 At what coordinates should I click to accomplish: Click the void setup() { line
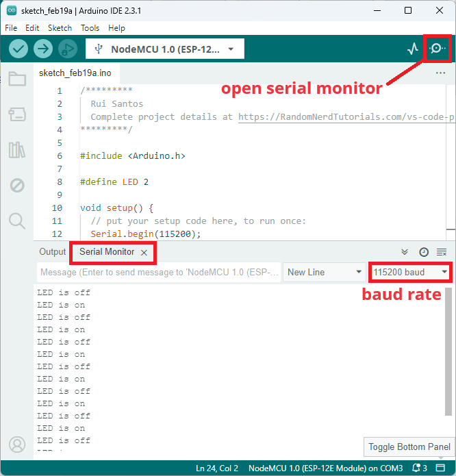pos(117,208)
